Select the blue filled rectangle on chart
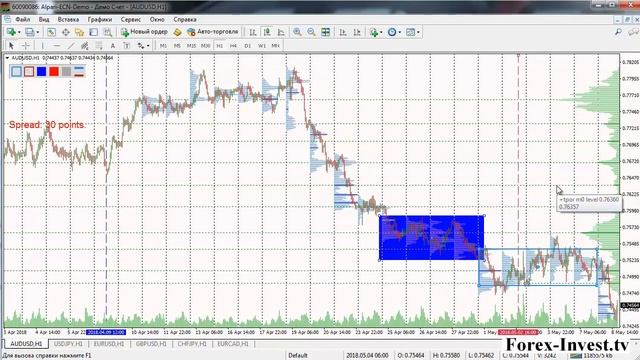The height and width of the screenshot is (360, 640). pyautogui.click(x=432, y=238)
